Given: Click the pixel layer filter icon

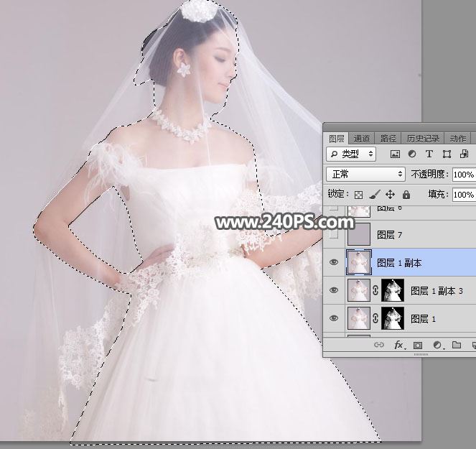Looking at the screenshot, I should tap(394, 154).
